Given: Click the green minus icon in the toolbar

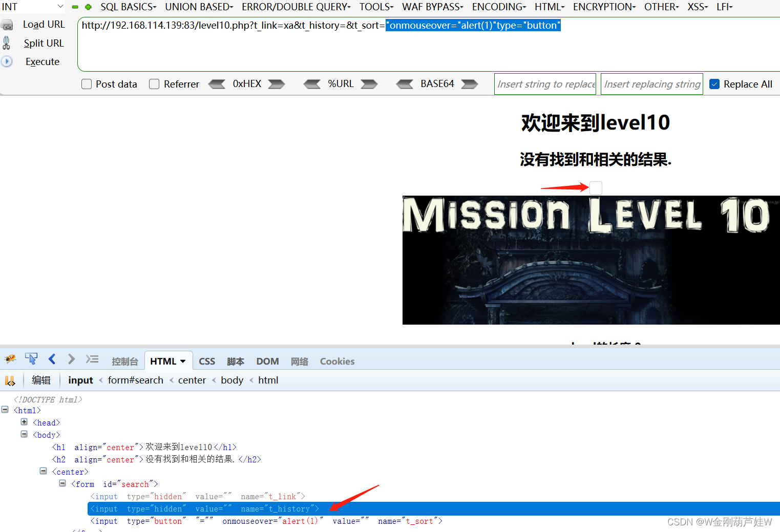Looking at the screenshot, I should tap(75, 7).
